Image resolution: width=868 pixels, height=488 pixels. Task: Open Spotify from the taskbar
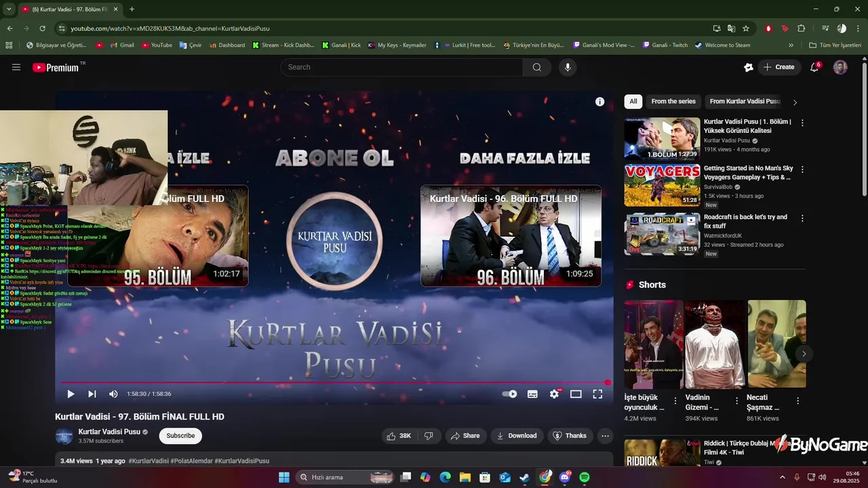[x=585, y=477]
